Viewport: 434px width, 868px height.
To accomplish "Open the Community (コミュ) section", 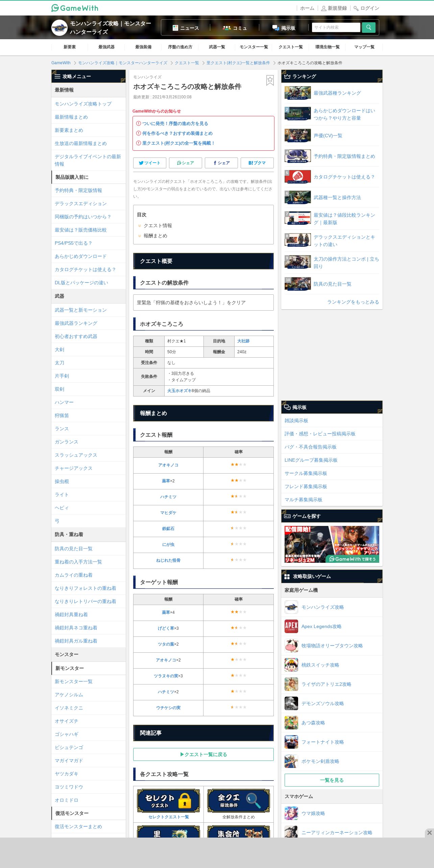I will pyautogui.click(x=235, y=28).
